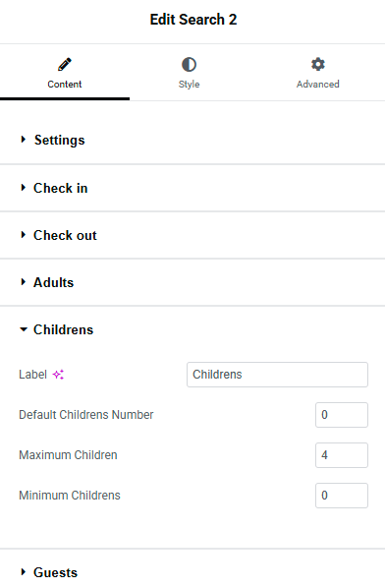This screenshot has width=385, height=588.
Task: Click the Adults section heading text
Action: point(54,282)
